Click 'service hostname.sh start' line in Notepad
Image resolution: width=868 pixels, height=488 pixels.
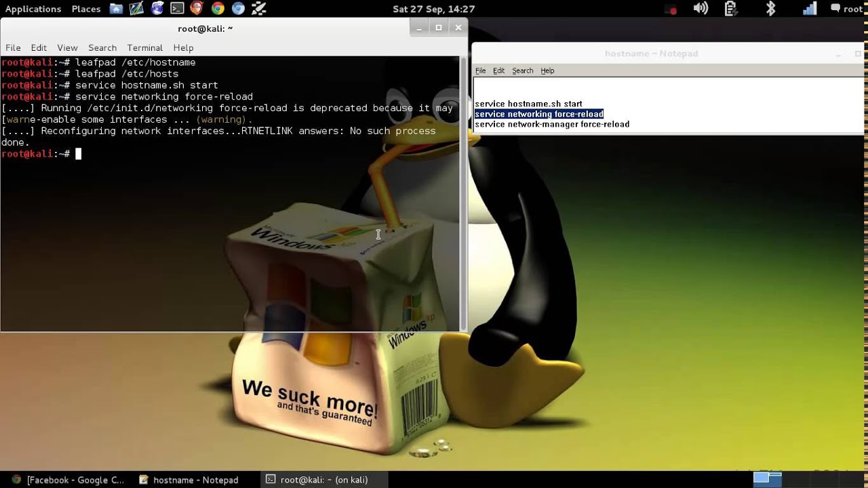[528, 104]
